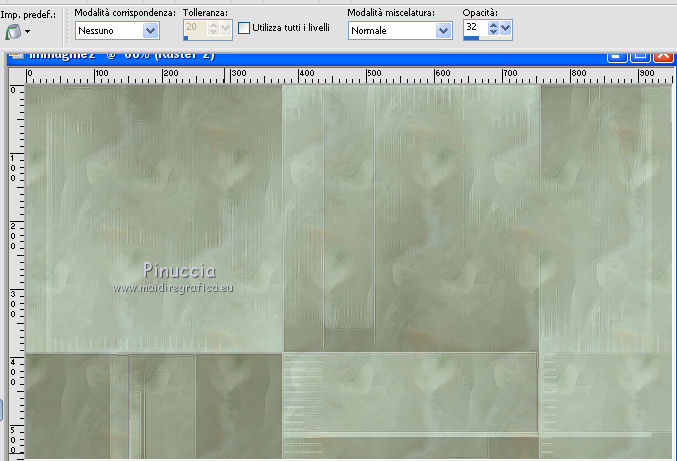Maximize the image document window

[640, 57]
